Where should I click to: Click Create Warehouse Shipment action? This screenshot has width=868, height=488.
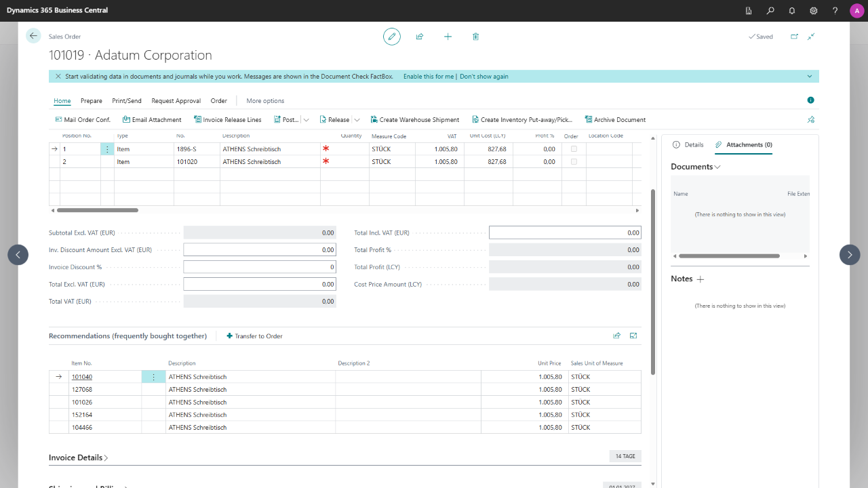pyautogui.click(x=414, y=120)
